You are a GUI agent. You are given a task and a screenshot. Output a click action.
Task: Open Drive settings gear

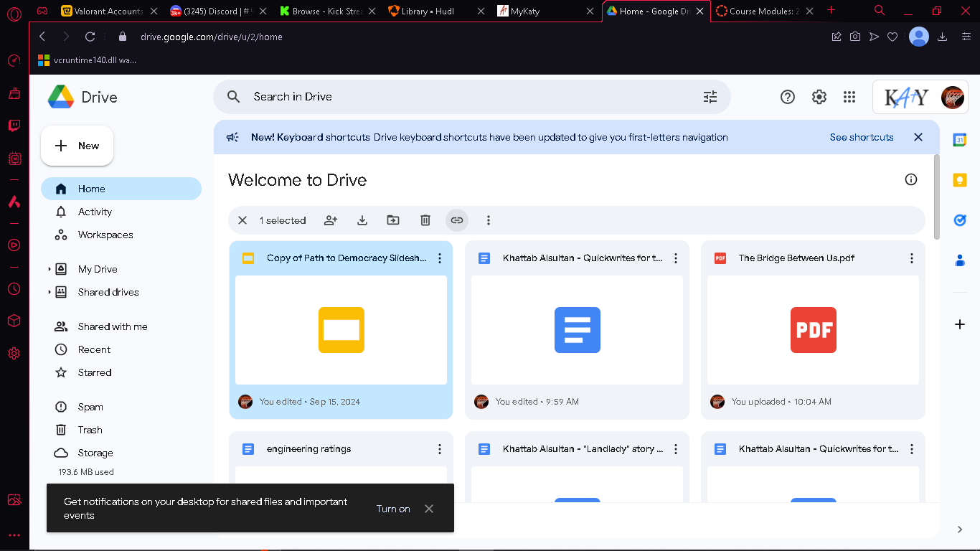tap(819, 97)
